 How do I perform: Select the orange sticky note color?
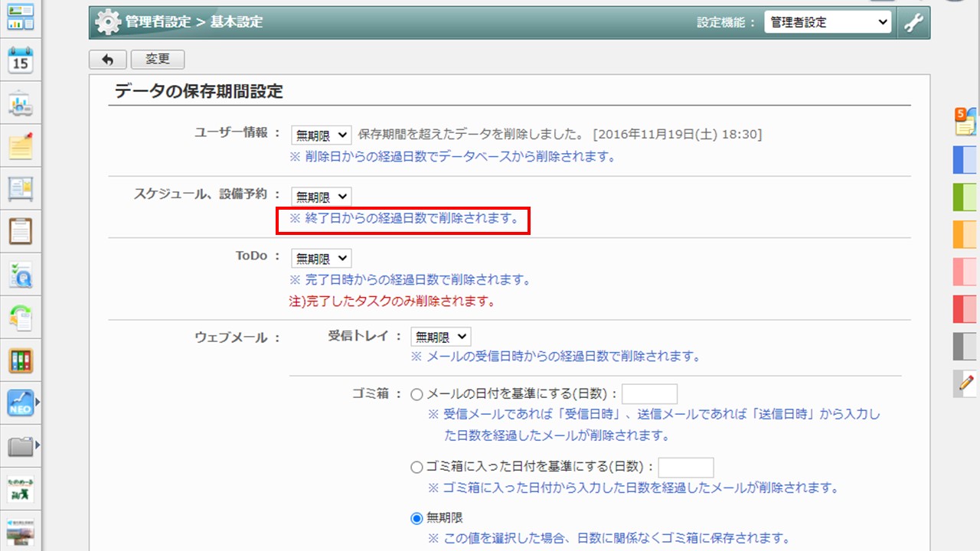(965, 234)
